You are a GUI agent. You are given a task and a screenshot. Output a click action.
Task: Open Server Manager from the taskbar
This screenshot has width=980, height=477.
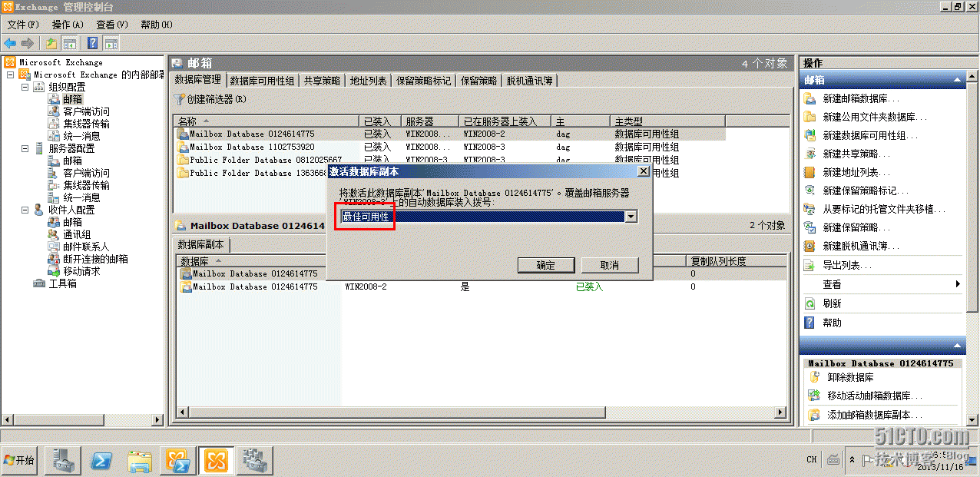[64, 461]
